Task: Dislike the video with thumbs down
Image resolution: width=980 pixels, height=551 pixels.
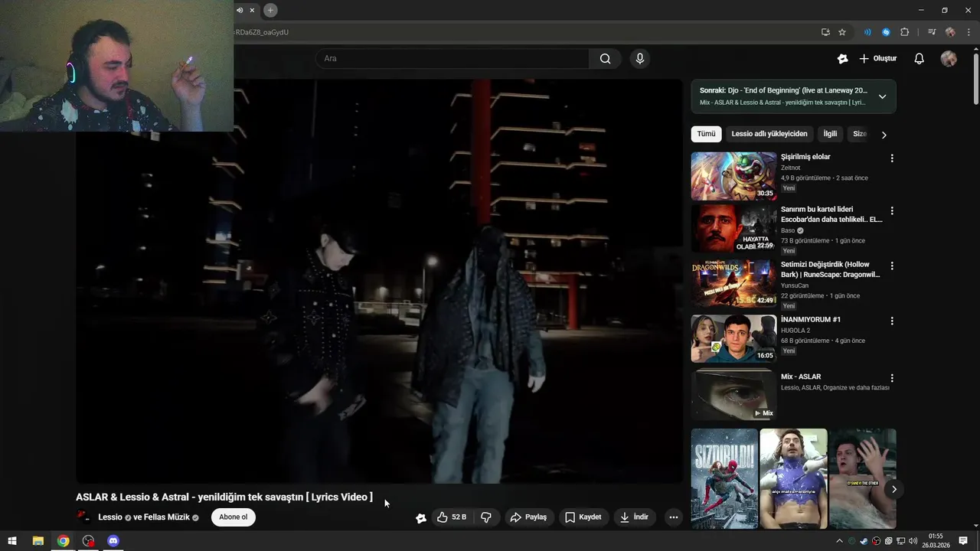Action: [x=486, y=517]
